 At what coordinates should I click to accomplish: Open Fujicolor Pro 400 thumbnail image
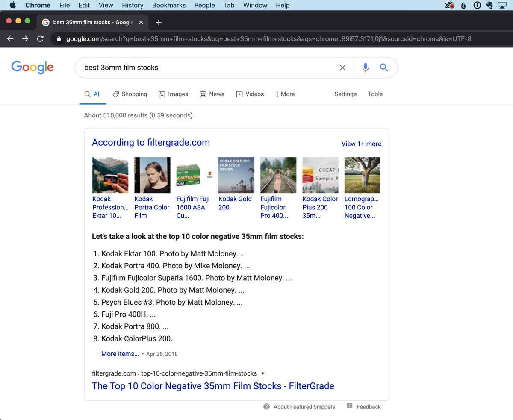[x=278, y=175]
